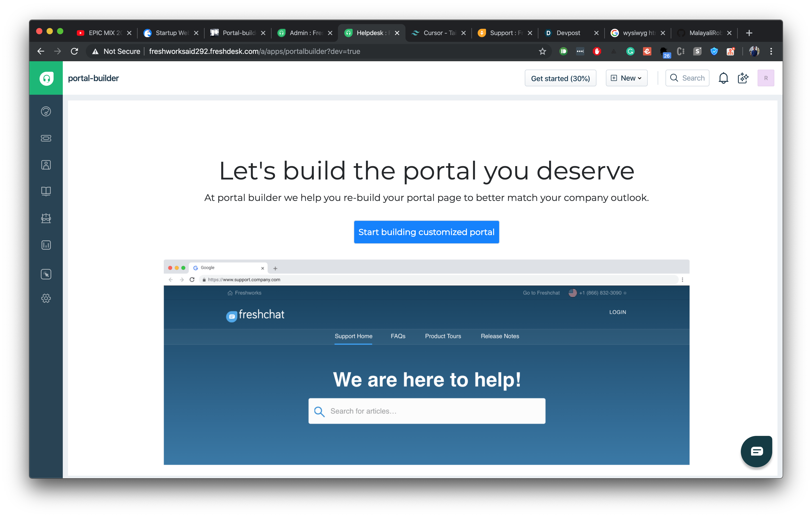The width and height of the screenshot is (812, 517).
Task: Bookmark page with the star icon
Action: (542, 51)
